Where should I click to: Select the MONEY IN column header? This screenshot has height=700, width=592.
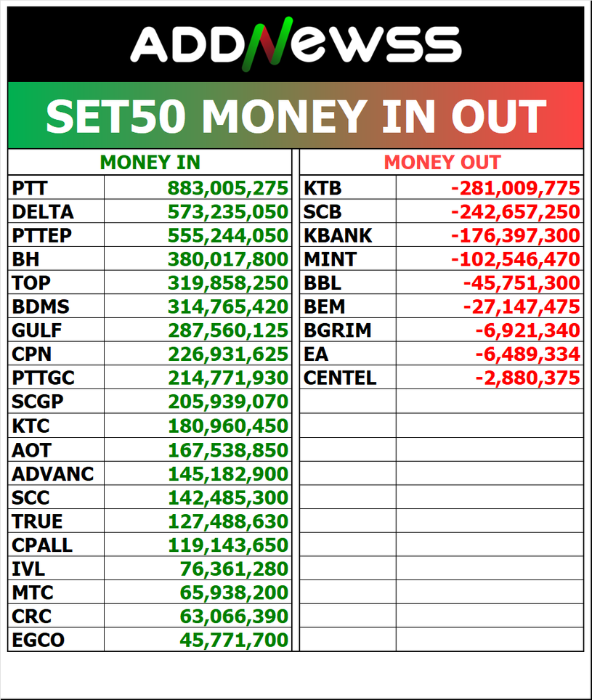pos(150,163)
